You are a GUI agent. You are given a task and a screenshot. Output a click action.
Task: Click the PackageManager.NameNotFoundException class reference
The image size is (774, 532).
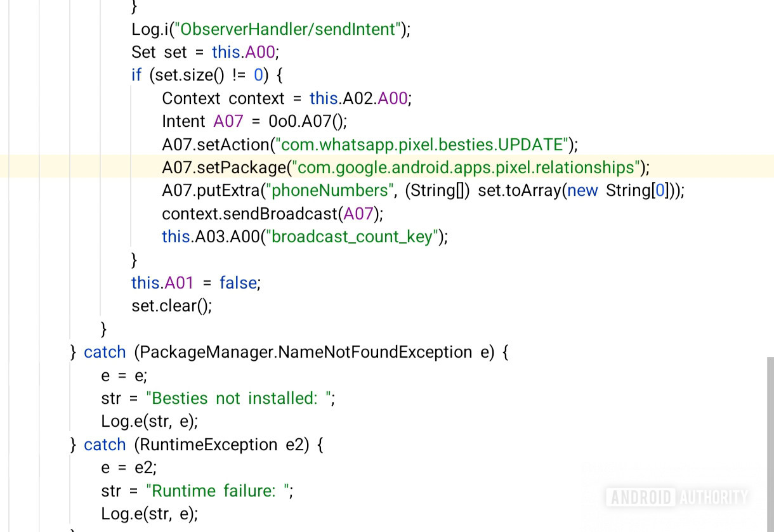[303, 353]
